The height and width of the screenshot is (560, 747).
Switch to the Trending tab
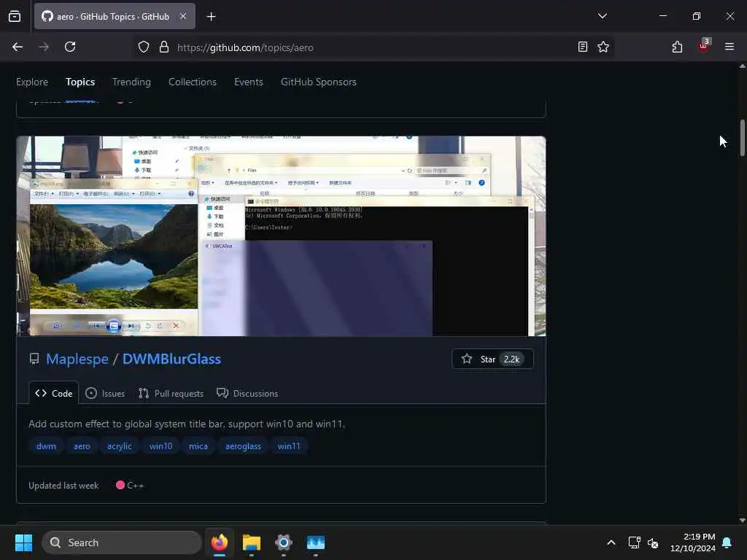(131, 82)
